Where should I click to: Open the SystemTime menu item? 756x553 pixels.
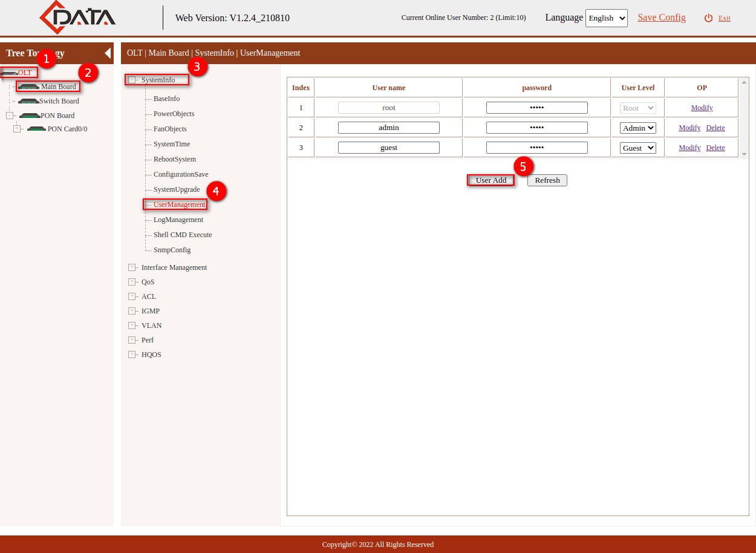click(172, 144)
